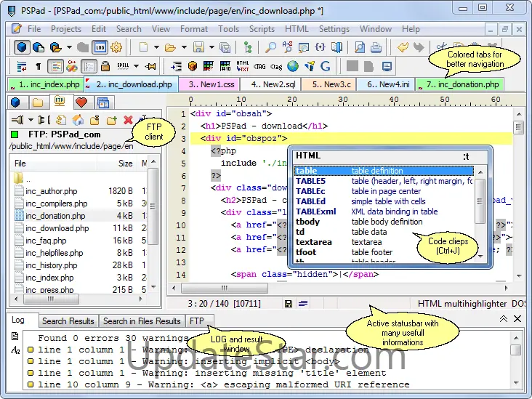
Task: Toggle the line numbers button
Action: [89, 67]
